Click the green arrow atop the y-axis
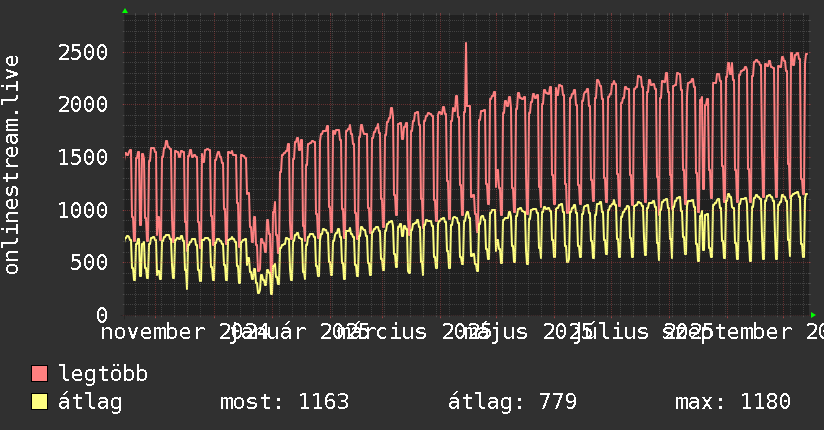Screen dimensions: 824x430 [x=125, y=10]
